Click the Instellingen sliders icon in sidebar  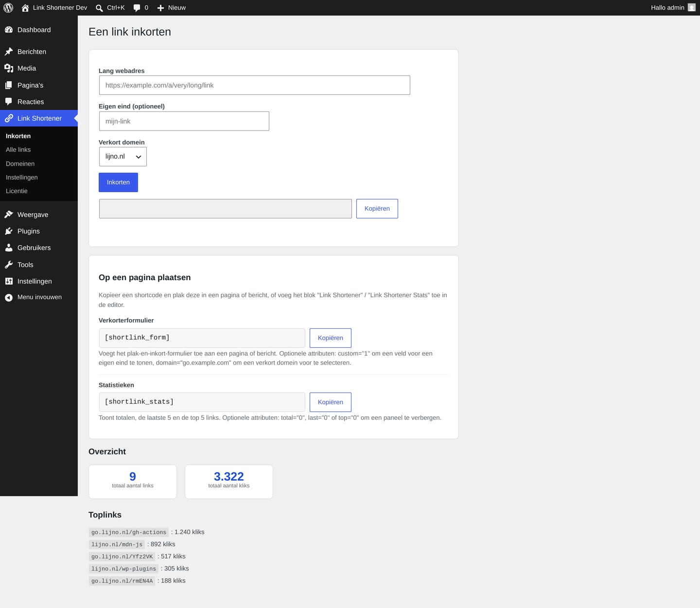pyautogui.click(x=9, y=281)
